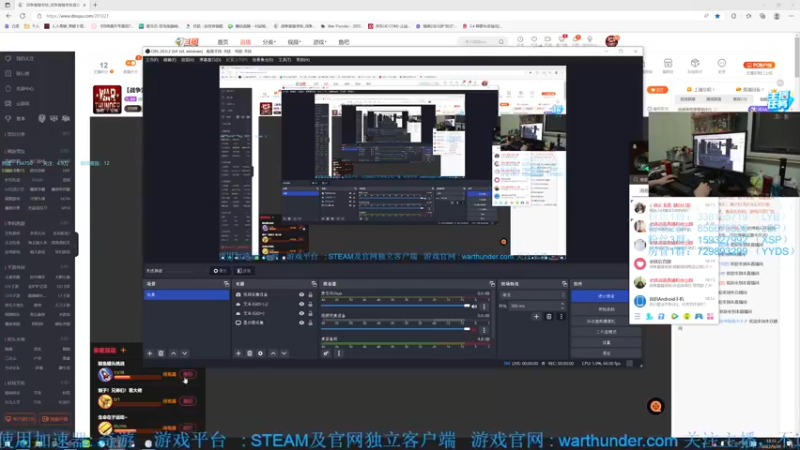Delete the selected scene with trash icon

coord(161,353)
